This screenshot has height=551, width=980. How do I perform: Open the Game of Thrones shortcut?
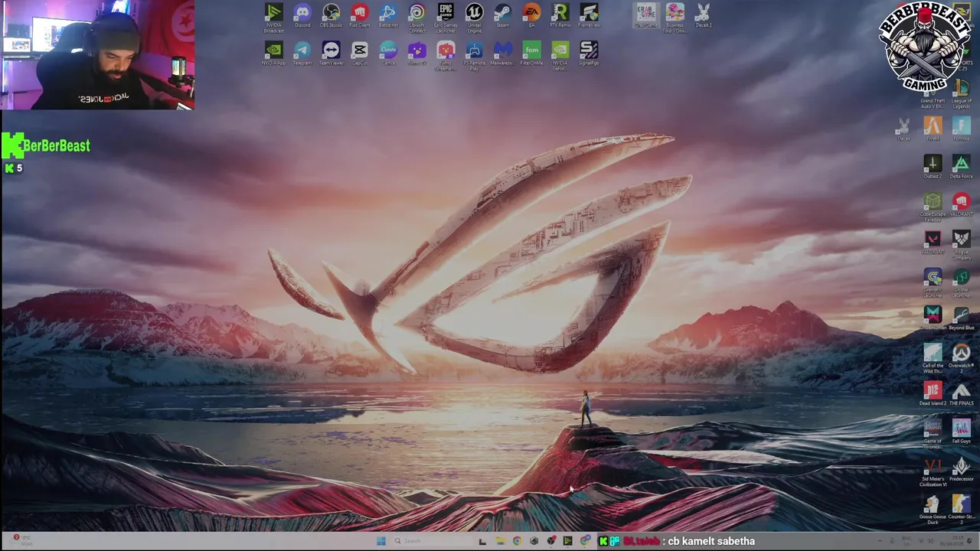pos(933,434)
